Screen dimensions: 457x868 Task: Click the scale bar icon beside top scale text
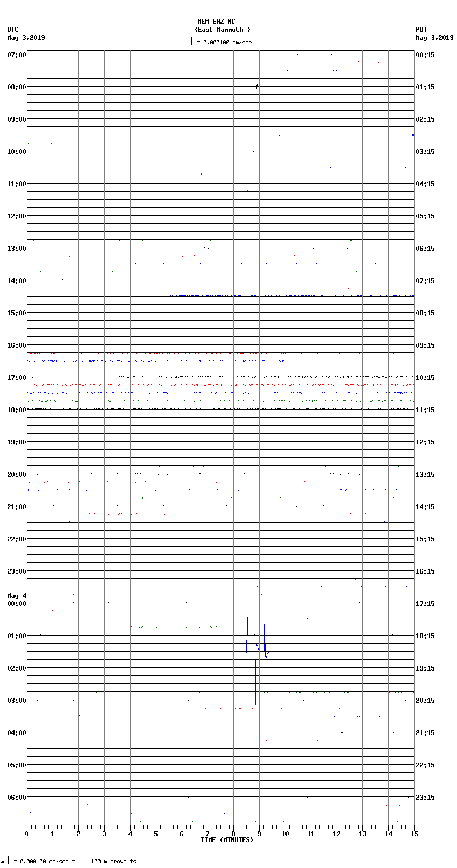[x=191, y=41]
